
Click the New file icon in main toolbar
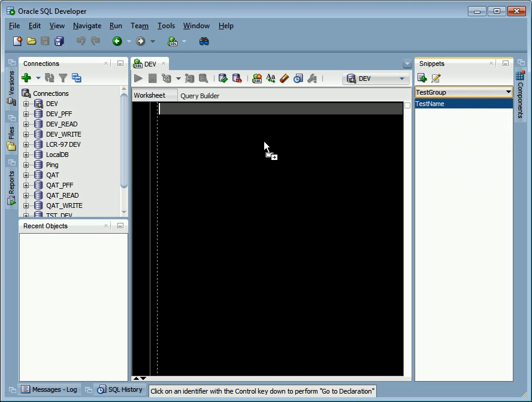point(17,41)
